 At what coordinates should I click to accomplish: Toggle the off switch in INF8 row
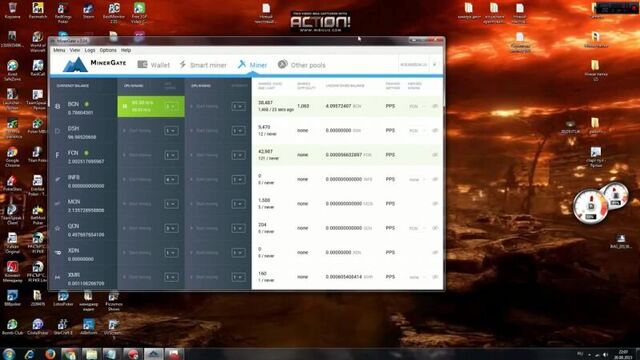(x=435, y=179)
